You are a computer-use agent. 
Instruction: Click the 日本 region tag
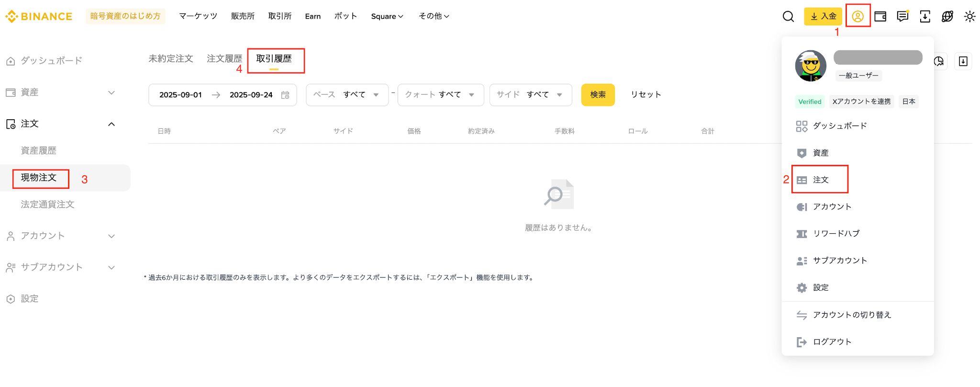[909, 102]
